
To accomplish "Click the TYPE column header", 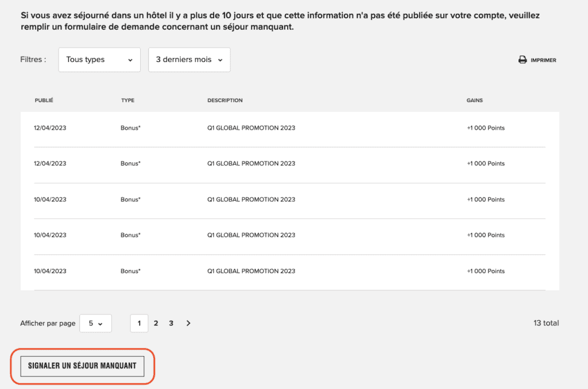I will click(x=127, y=100).
